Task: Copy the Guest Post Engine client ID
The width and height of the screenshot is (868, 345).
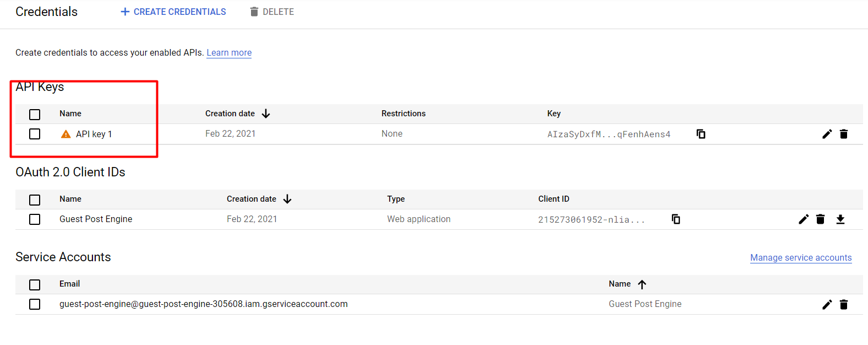Action: click(x=676, y=219)
